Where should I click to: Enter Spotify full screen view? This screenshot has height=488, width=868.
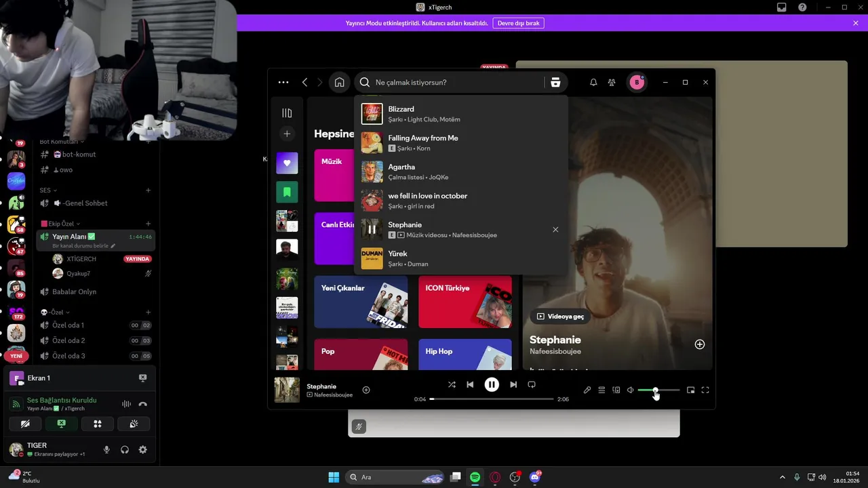705,390
